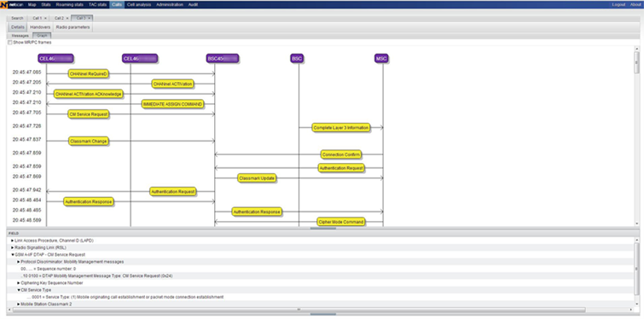
Task: Click the Service Type (1) Mobile originating row
Action: (x=321, y=297)
